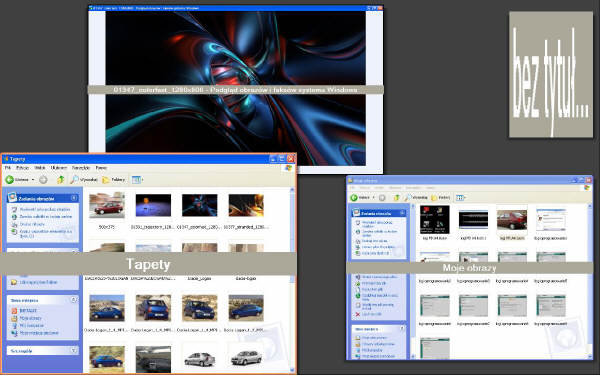Select the 01347 colorfast thumbnail in Tapety
The width and height of the screenshot is (600, 375).
point(199,206)
